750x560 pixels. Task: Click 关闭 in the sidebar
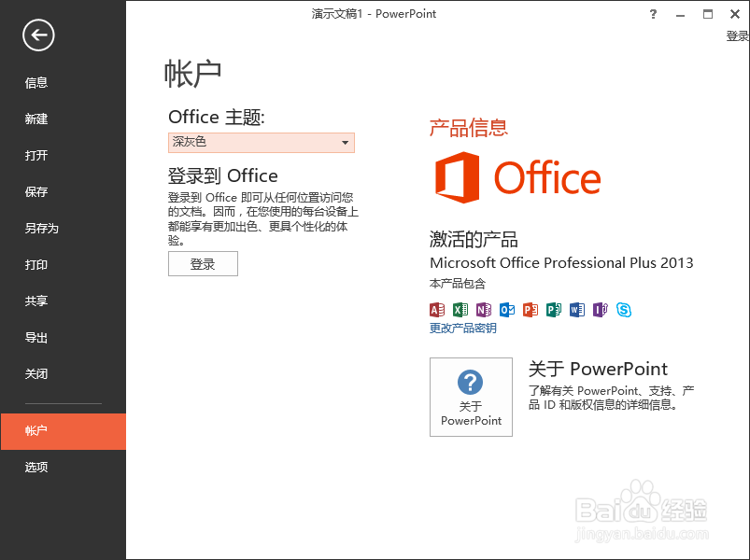pos(64,373)
